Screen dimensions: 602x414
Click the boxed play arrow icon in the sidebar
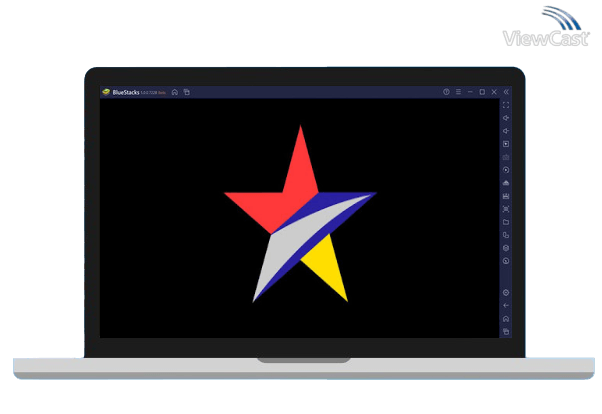(506, 144)
